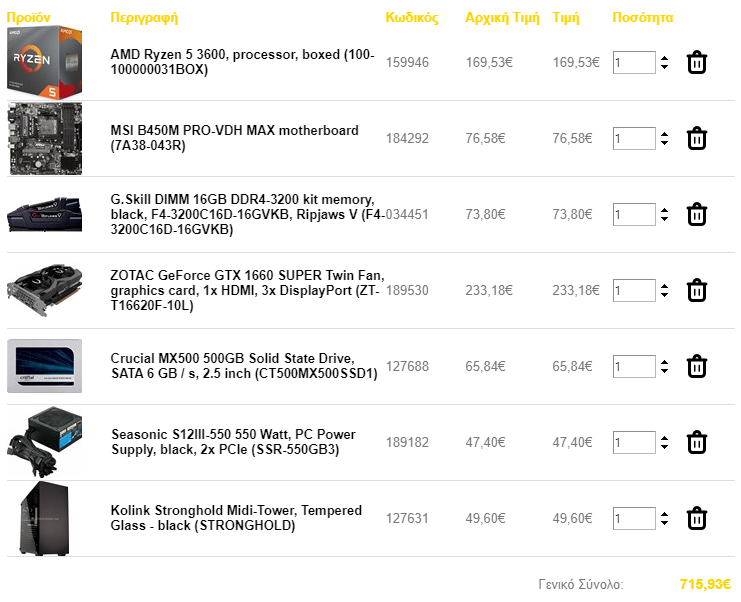The image size is (741, 602).
Task: Delete Kolink Stronghold case from cart
Action: click(x=697, y=519)
